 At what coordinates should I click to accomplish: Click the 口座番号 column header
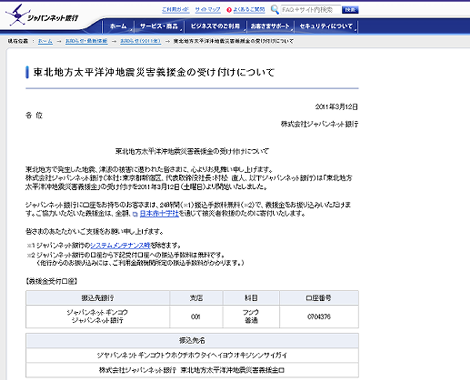[x=319, y=298]
